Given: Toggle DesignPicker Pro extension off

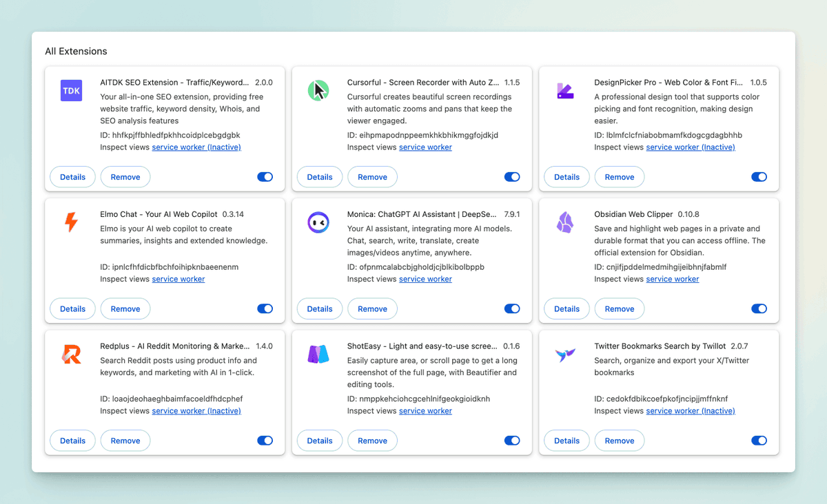Looking at the screenshot, I should click(x=759, y=177).
